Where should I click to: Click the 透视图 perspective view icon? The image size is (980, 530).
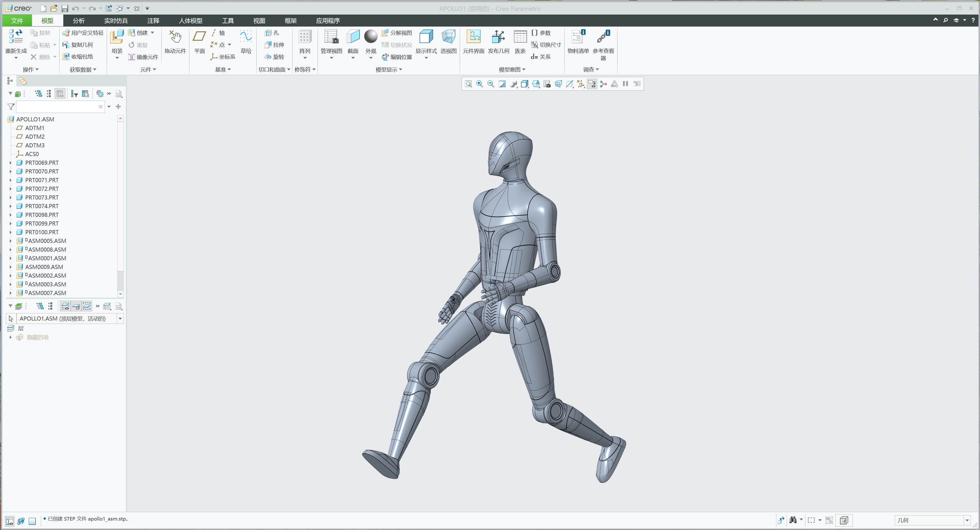(x=449, y=42)
